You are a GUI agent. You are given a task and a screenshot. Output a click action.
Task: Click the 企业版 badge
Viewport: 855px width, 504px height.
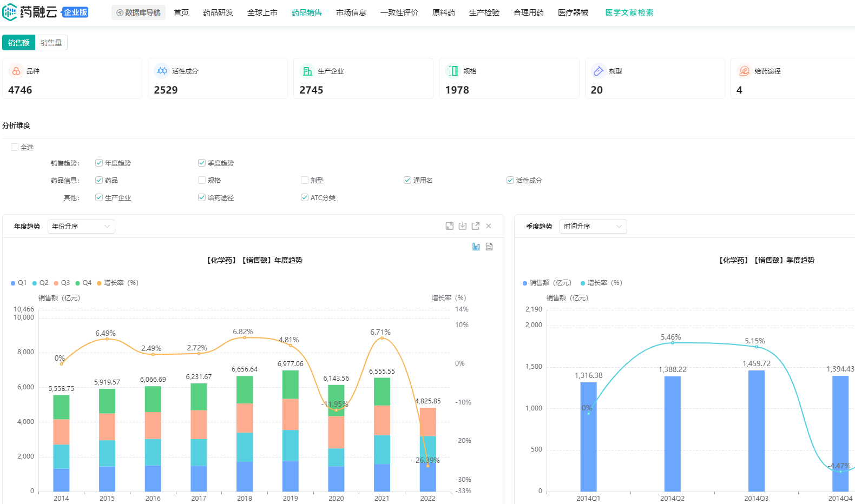[x=75, y=12]
